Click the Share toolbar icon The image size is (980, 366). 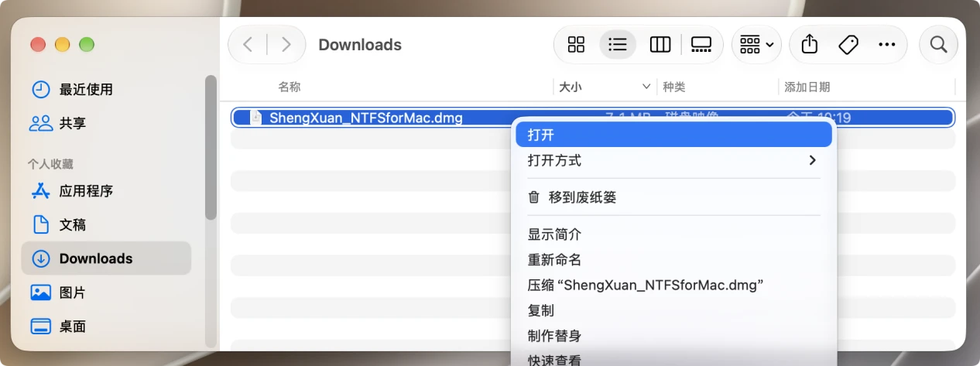tap(810, 44)
